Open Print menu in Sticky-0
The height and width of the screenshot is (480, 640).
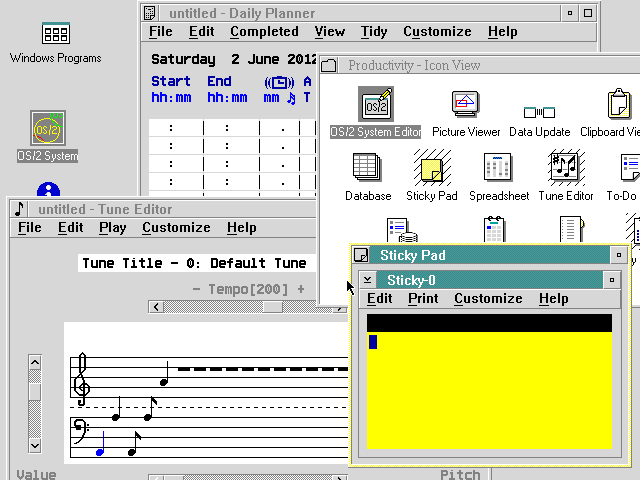tap(423, 299)
